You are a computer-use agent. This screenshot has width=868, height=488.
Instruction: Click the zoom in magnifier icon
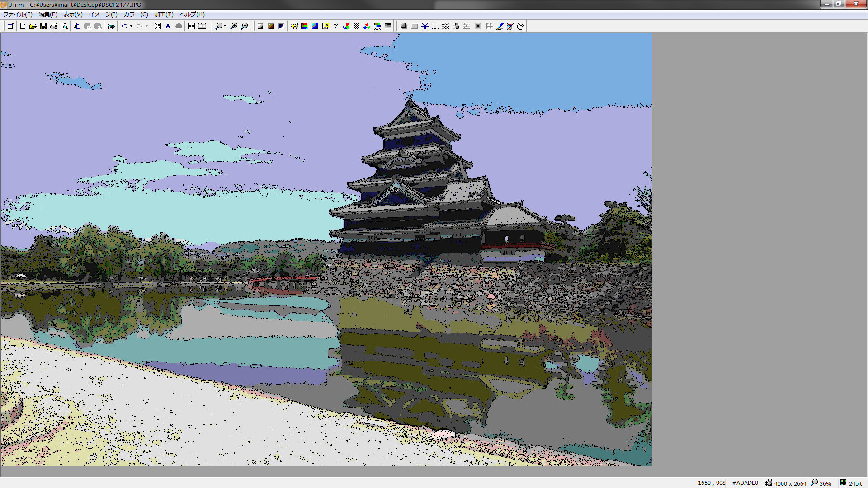tap(234, 26)
